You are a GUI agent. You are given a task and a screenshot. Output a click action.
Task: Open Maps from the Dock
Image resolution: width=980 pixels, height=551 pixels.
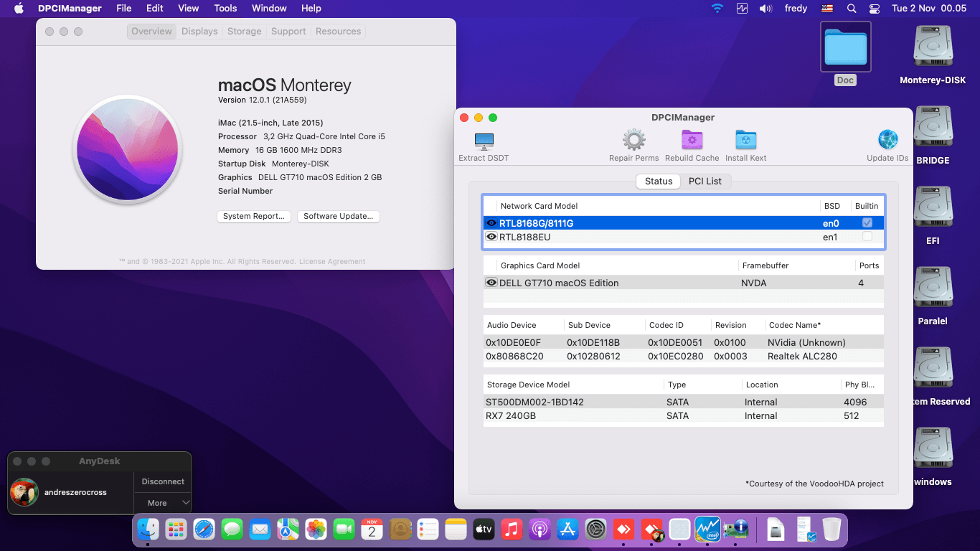(x=288, y=529)
